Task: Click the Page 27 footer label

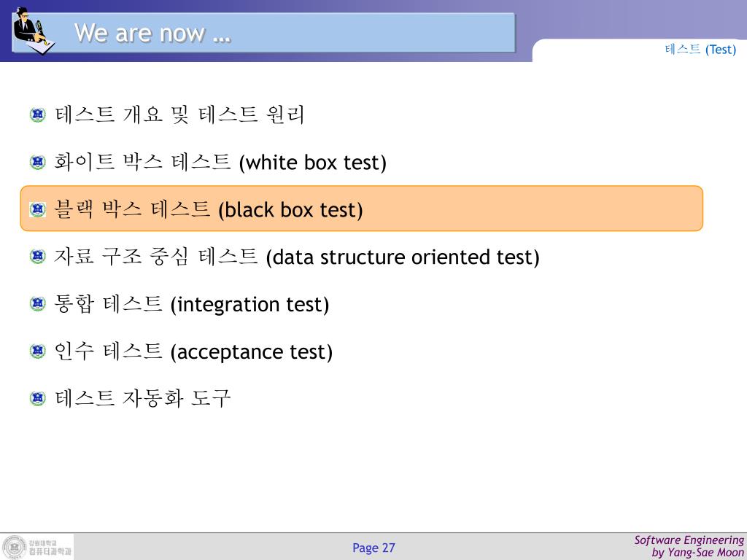Action: pos(373,548)
